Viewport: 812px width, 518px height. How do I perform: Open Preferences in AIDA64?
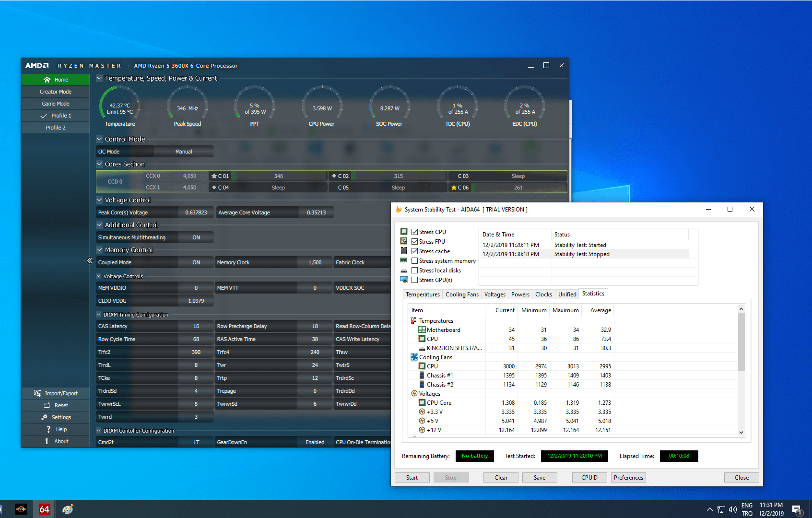[628, 478]
